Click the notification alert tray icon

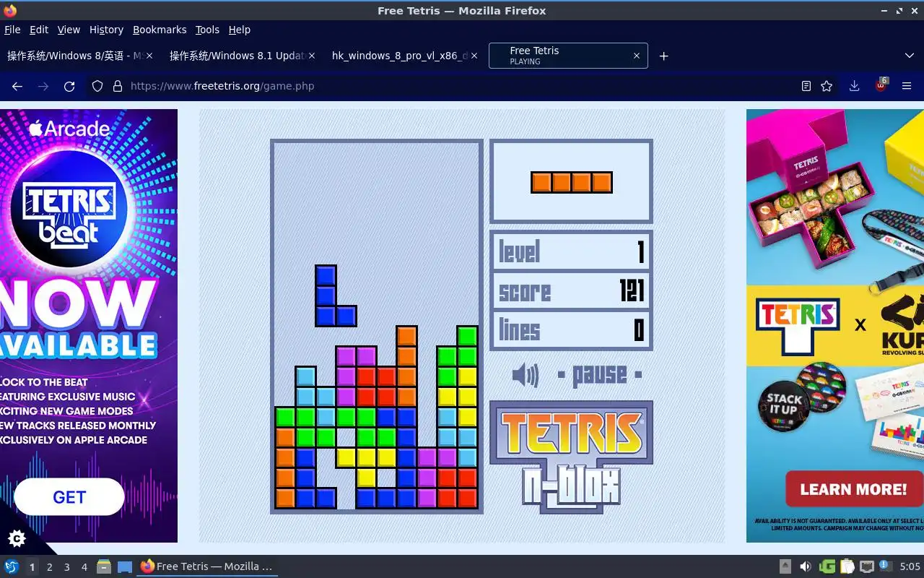coord(885,566)
